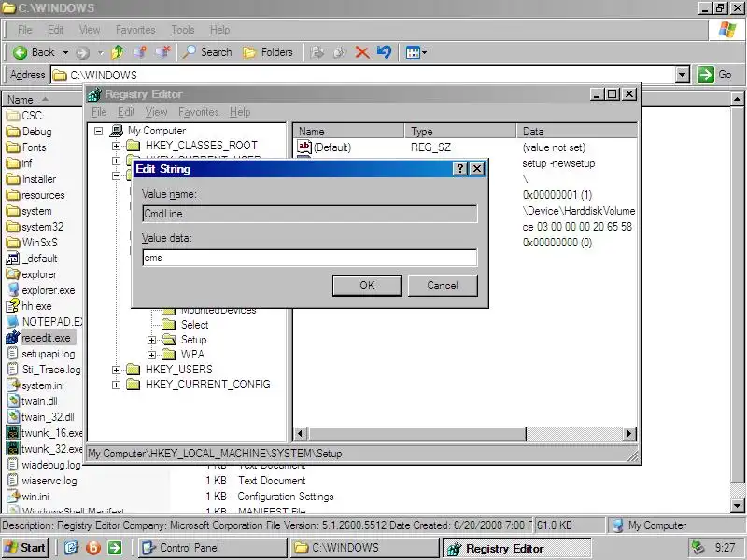Expand the WPA registry key
The width and height of the screenshot is (747, 560).
(x=151, y=355)
